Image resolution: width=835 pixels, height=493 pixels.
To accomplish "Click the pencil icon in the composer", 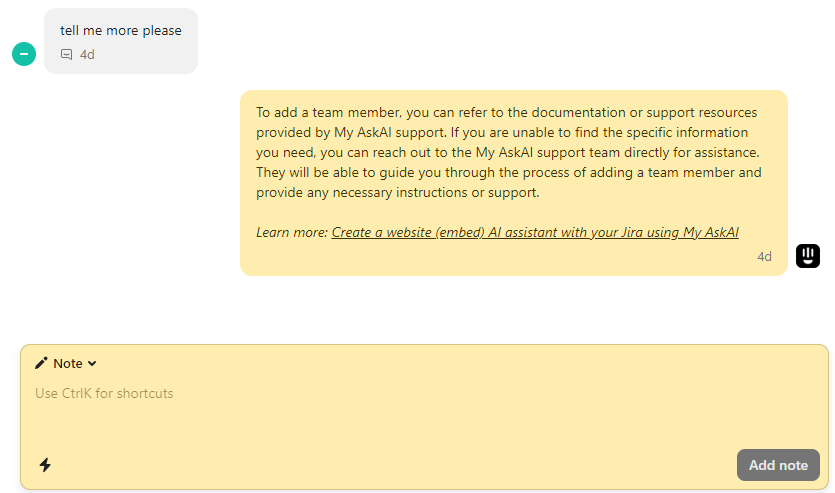I will tap(41, 363).
